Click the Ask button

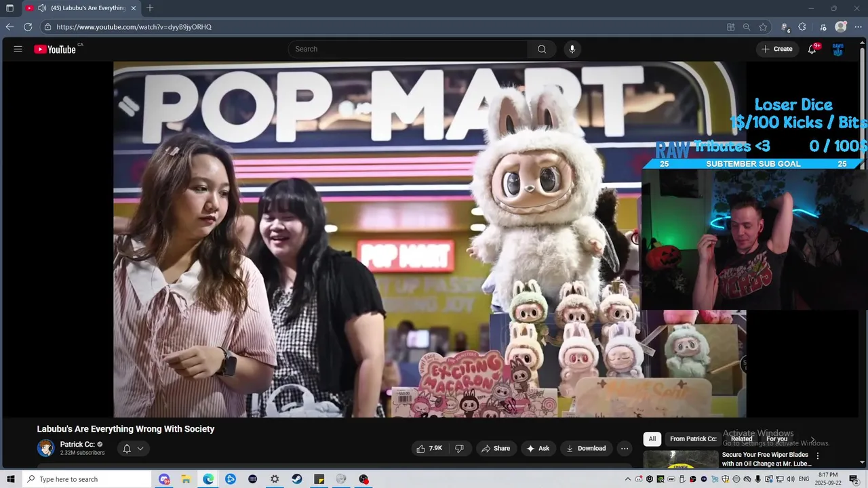(538, 448)
